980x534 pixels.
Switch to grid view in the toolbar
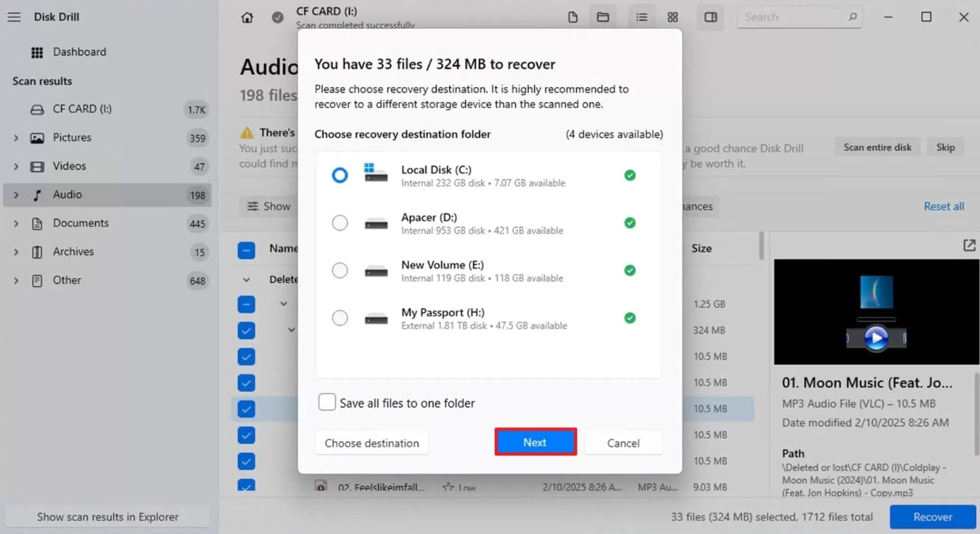(673, 17)
